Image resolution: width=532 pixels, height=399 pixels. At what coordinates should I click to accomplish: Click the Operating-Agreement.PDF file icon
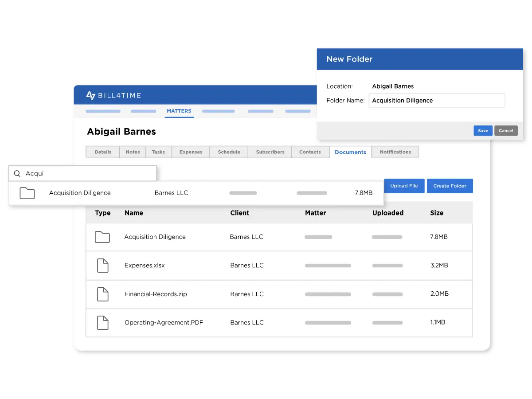tap(102, 322)
